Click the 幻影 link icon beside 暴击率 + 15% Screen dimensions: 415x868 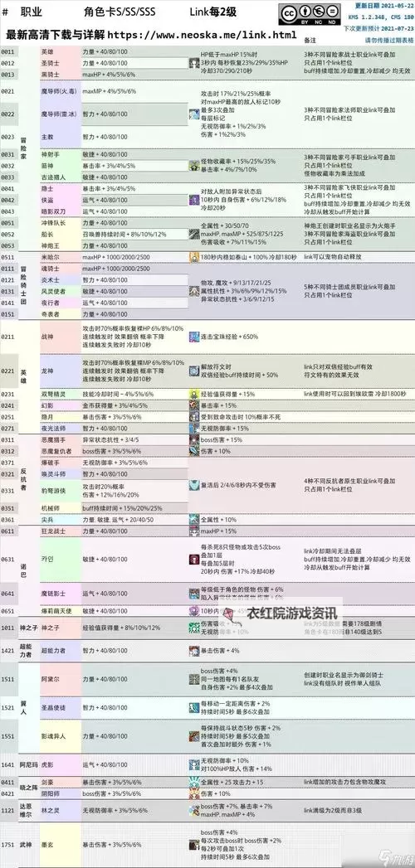click(194, 405)
